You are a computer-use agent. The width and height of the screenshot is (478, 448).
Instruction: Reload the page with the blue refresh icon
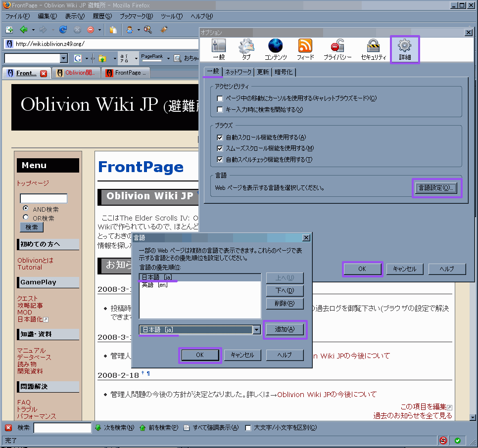[x=63, y=30]
